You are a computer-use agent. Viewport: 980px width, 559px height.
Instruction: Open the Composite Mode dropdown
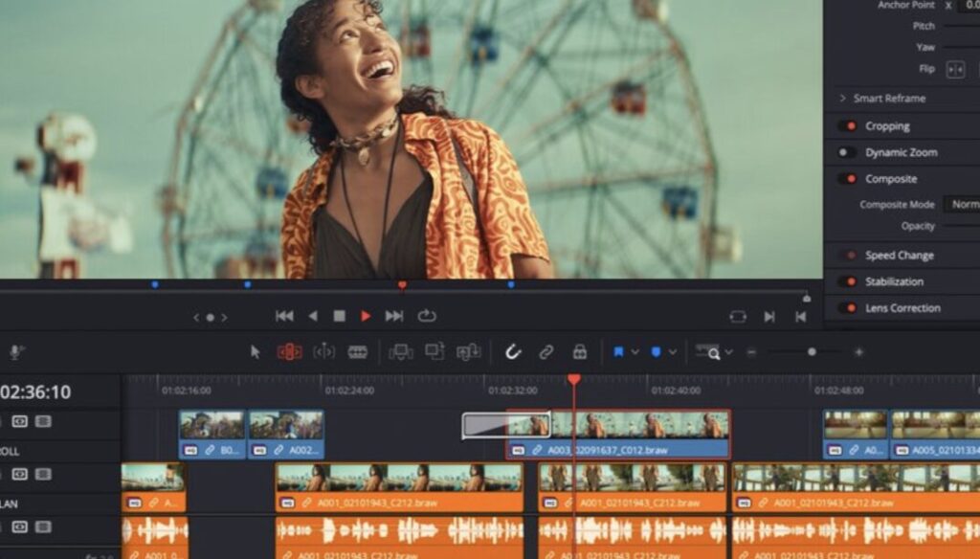pos(962,204)
